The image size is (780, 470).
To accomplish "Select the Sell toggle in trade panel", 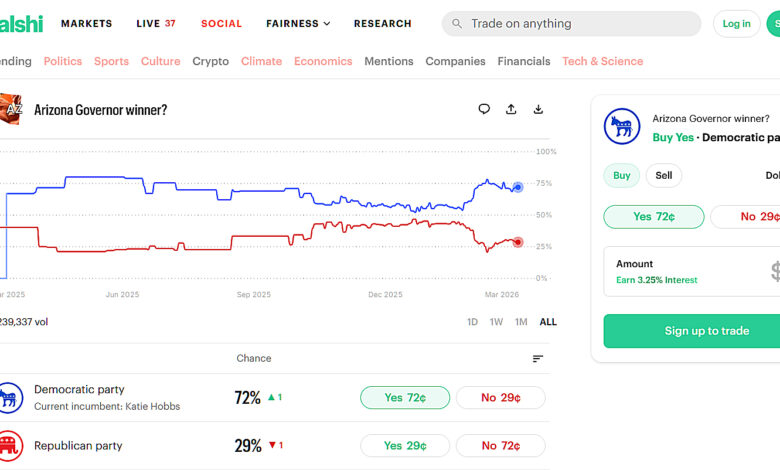I will pos(664,175).
